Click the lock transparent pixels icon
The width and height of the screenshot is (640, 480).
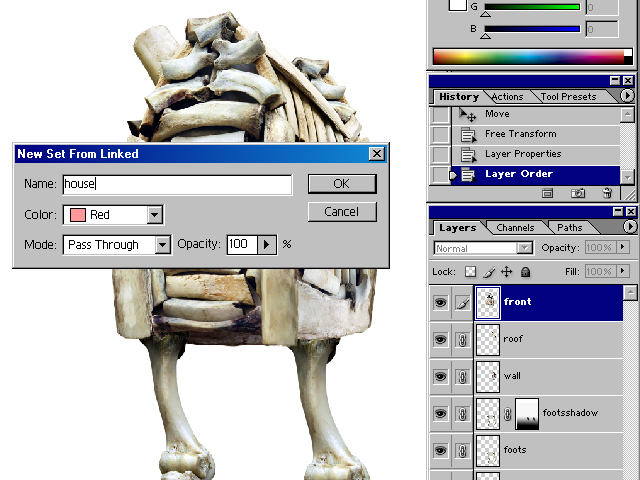[x=471, y=271]
